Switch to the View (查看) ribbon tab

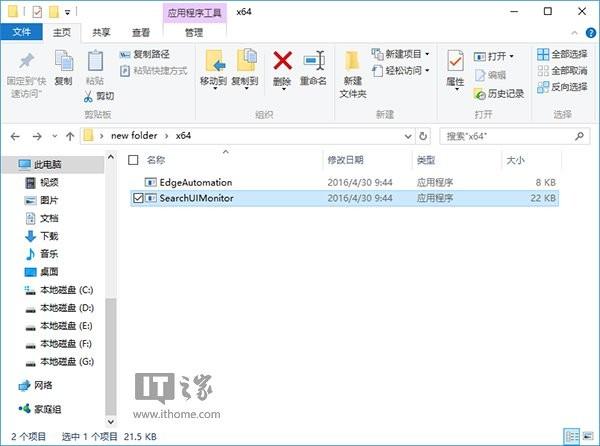[x=141, y=33]
